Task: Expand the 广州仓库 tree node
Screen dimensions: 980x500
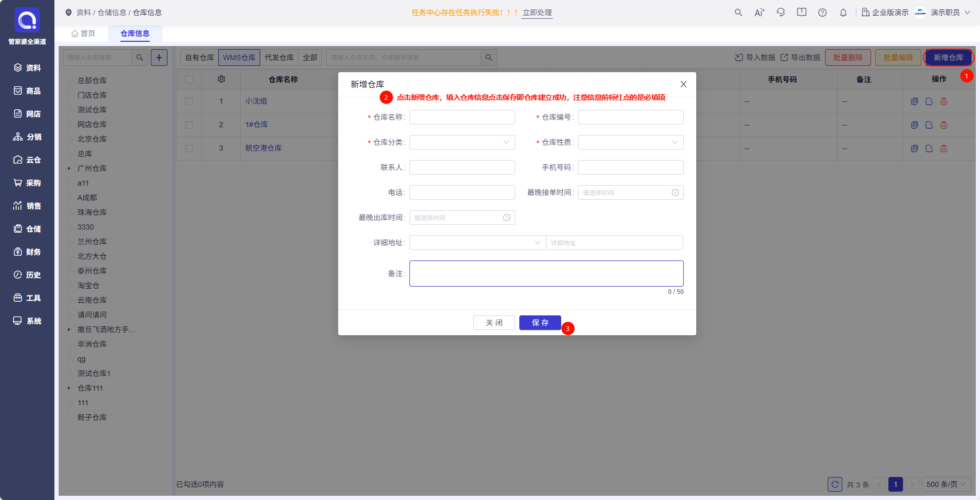Action: click(x=69, y=168)
